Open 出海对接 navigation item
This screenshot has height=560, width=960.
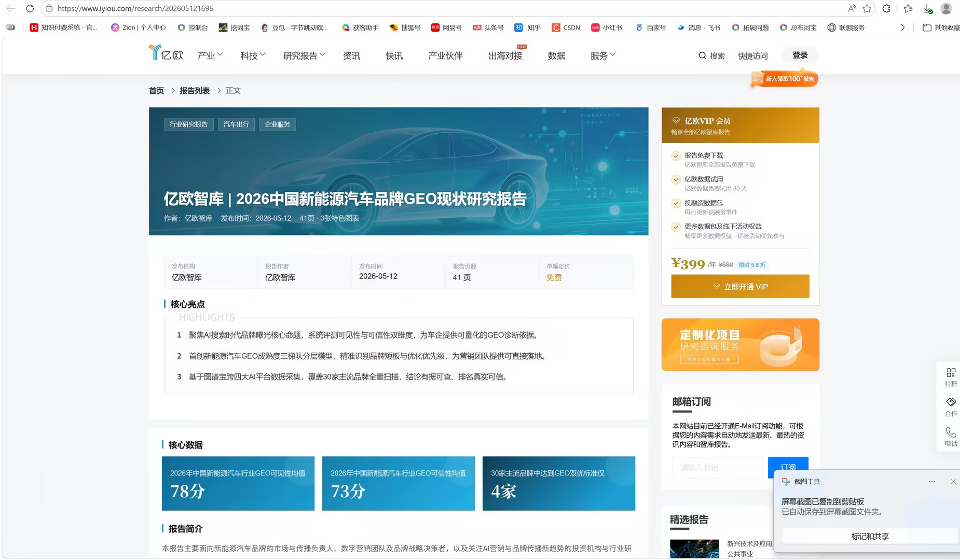505,55
